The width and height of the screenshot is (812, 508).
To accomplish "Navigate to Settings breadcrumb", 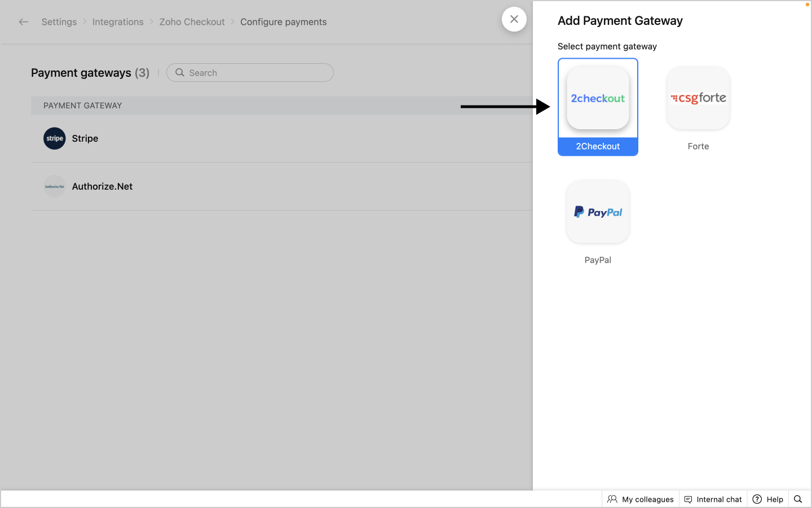I will [x=59, y=22].
